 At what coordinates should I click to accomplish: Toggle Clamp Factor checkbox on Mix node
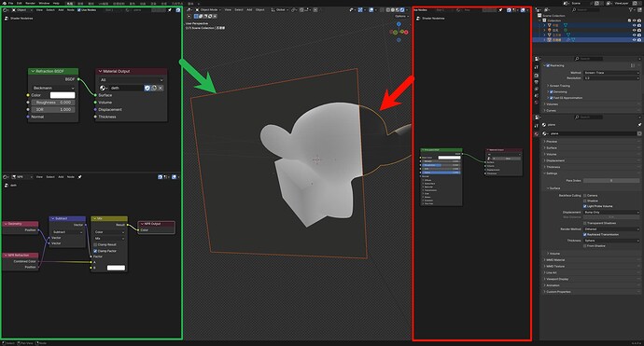[95, 251]
